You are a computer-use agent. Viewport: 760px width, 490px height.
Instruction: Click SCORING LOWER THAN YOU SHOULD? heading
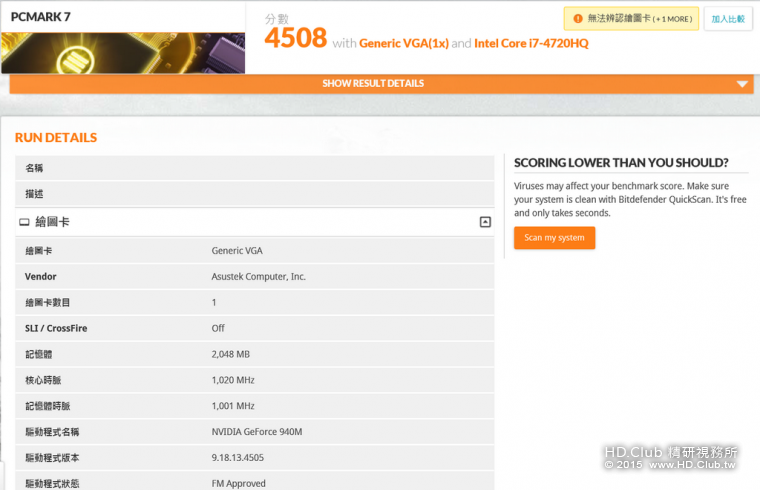621,163
